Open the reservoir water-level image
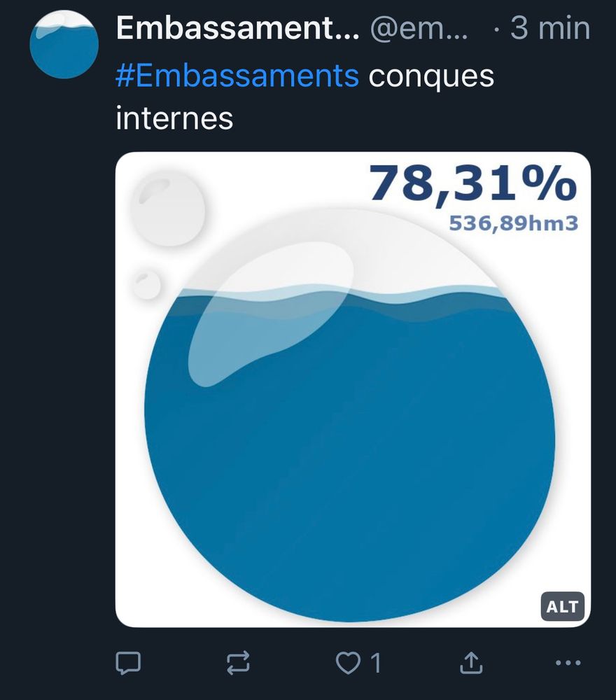This screenshot has width=616, height=700. tap(353, 389)
